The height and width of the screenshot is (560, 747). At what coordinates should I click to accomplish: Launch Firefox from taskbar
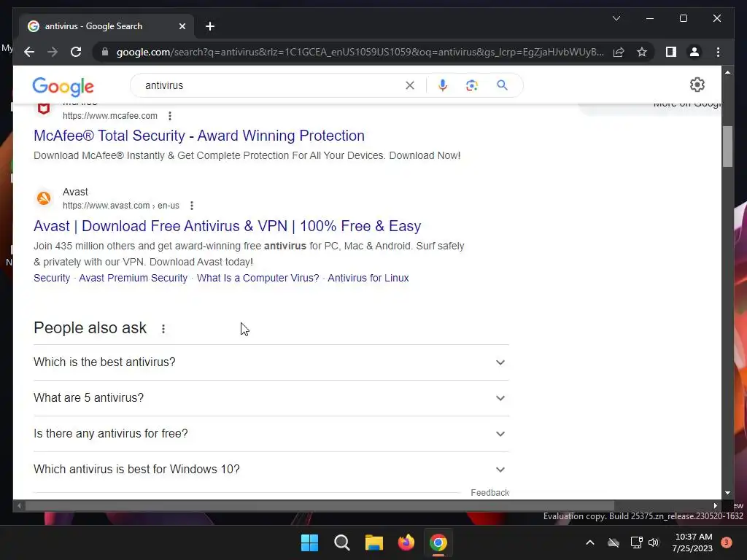click(406, 542)
